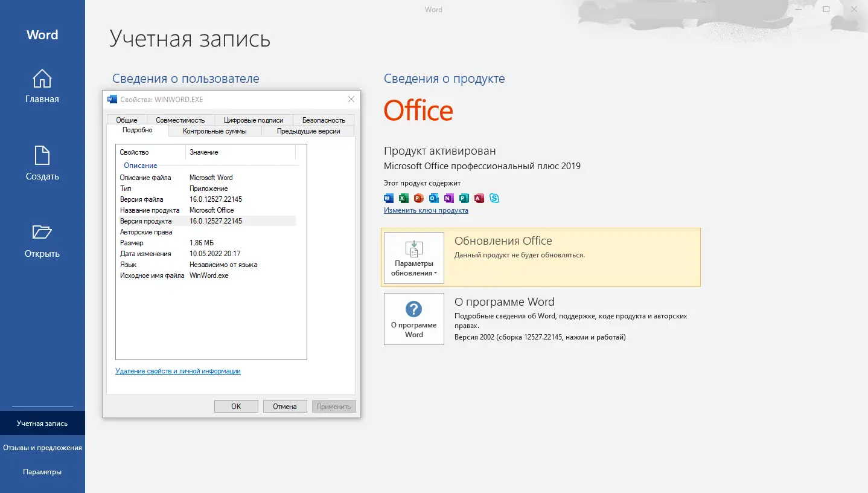The image size is (868, 493).
Task: Select the PowerPoint icon in product row
Action: pos(418,198)
